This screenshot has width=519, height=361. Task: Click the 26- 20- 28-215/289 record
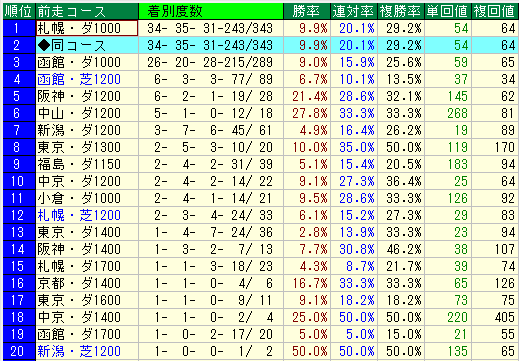210,62
